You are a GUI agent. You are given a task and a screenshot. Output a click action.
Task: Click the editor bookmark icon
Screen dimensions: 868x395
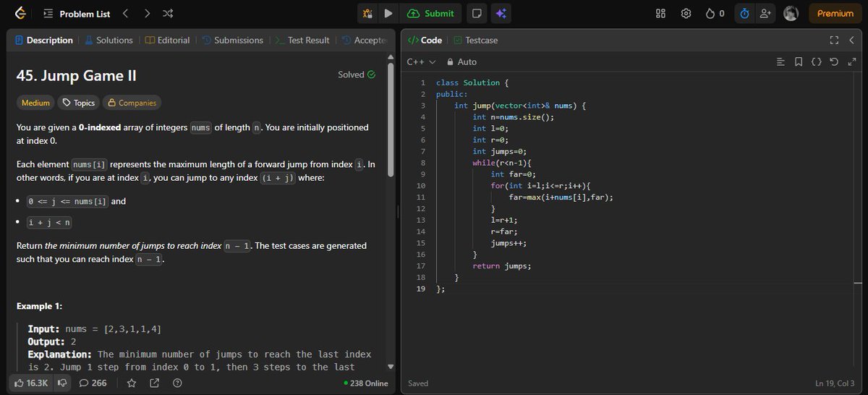coord(799,61)
